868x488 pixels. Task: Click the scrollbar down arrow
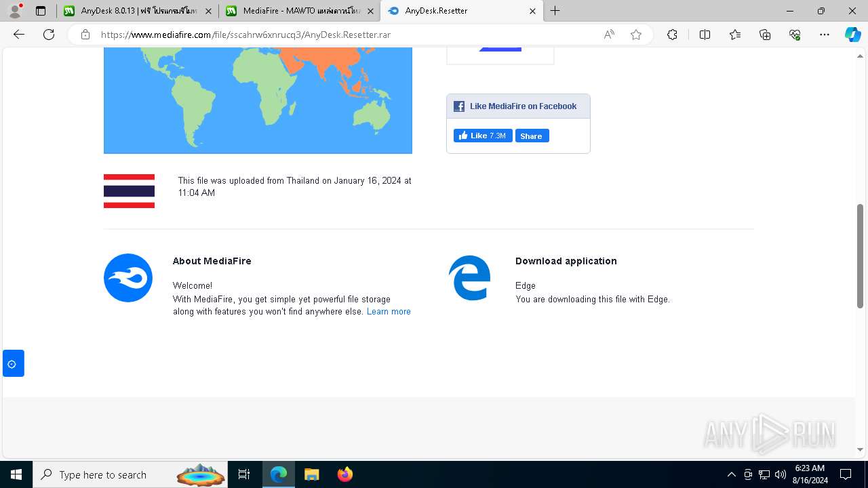861,449
